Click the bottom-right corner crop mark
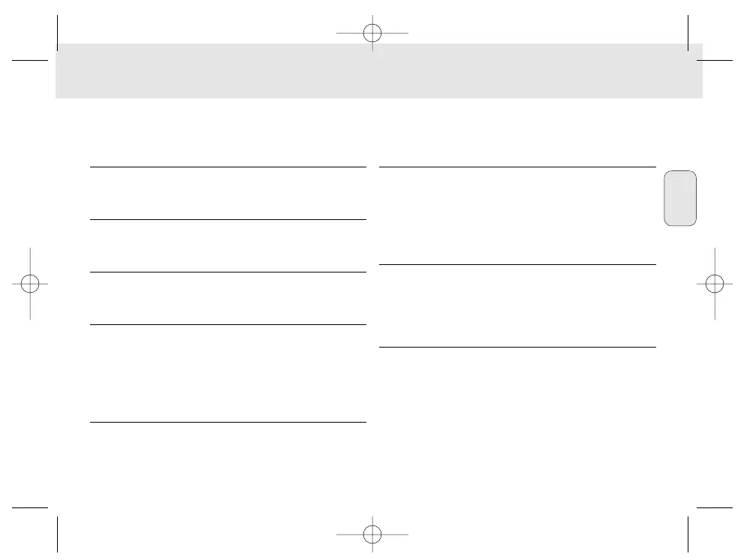This screenshot has width=738, height=560. click(688, 508)
